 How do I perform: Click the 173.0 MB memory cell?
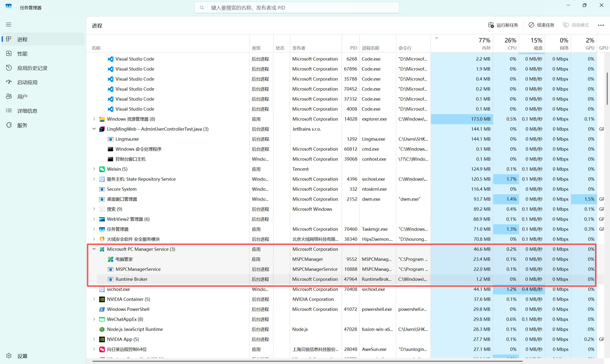coord(461,119)
